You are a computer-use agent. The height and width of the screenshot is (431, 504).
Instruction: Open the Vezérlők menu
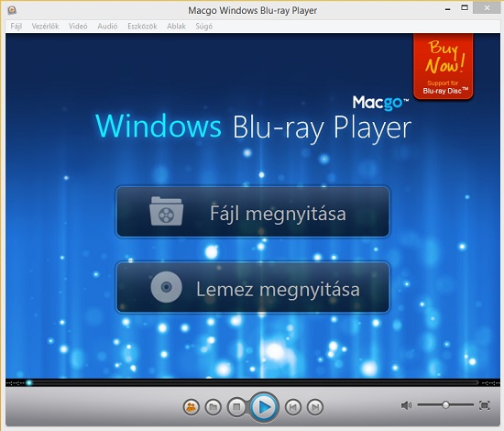(x=45, y=26)
